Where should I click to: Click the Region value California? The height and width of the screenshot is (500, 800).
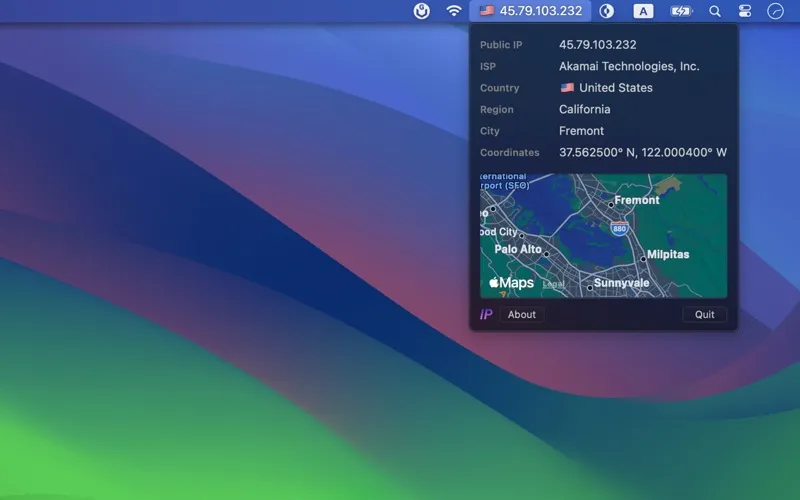pyautogui.click(x=584, y=109)
